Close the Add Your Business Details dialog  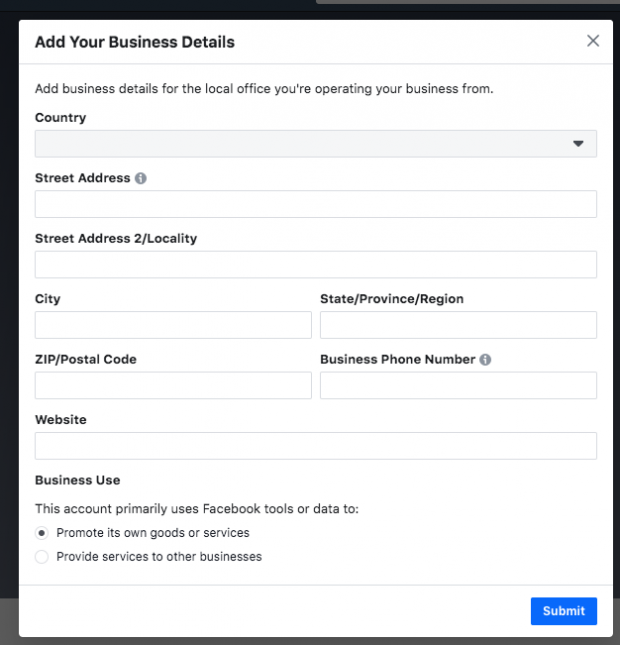tap(593, 41)
